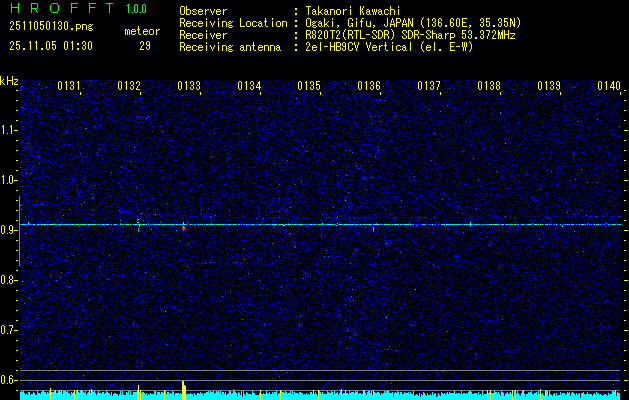
Task: Click the kHz axis unit label
Action: 9,81
